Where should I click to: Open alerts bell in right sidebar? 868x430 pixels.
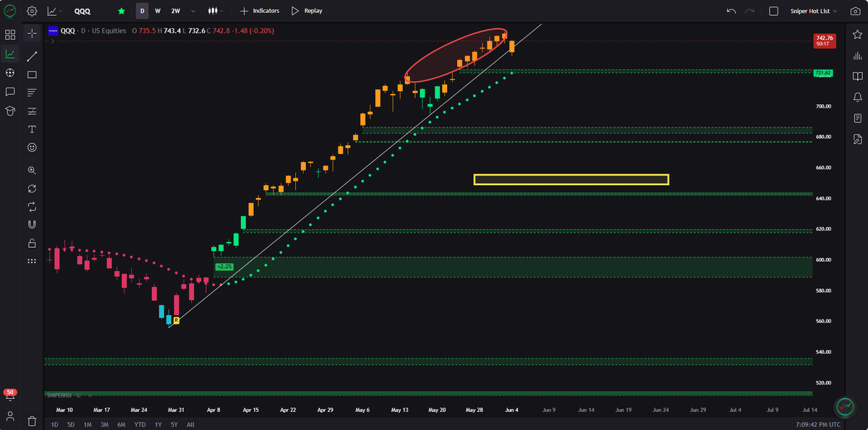[857, 97]
